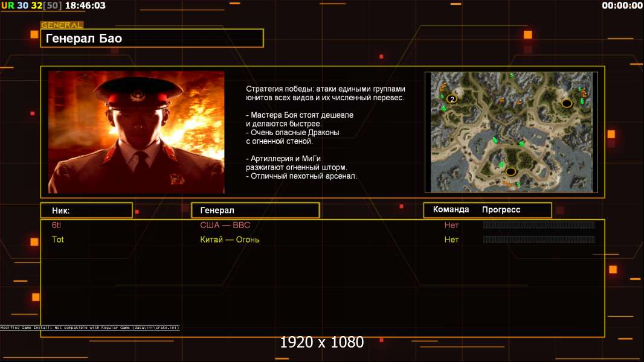Image resolution: width=644 pixels, height=362 pixels.
Task: Click the 'Ник:' column header
Action: (x=86, y=211)
